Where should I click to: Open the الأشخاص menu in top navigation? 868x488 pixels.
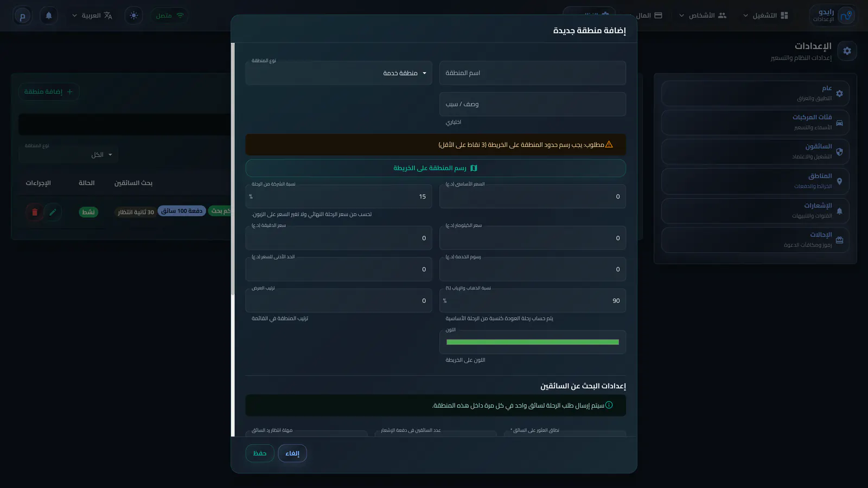[x=703, y=16]
